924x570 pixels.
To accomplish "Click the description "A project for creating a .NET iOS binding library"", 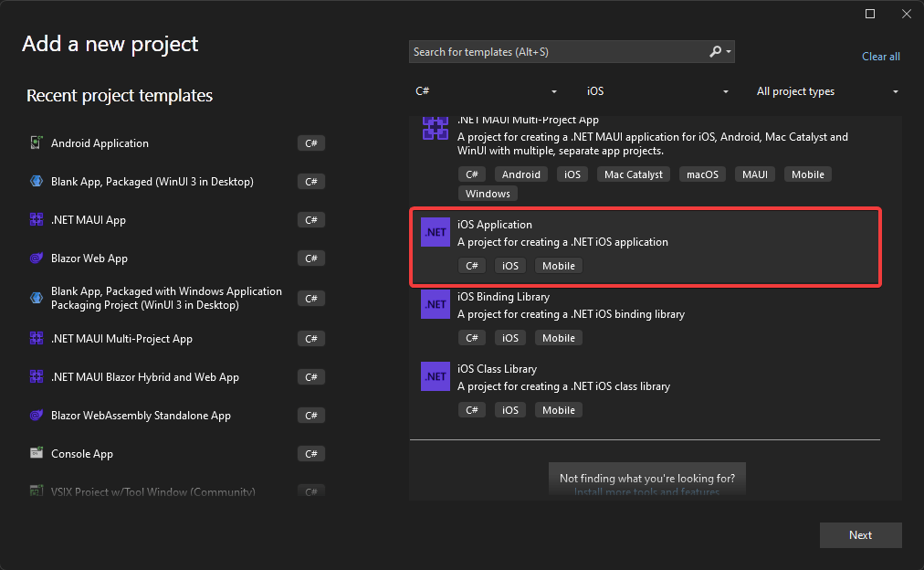I will click(x=571, y=314).
